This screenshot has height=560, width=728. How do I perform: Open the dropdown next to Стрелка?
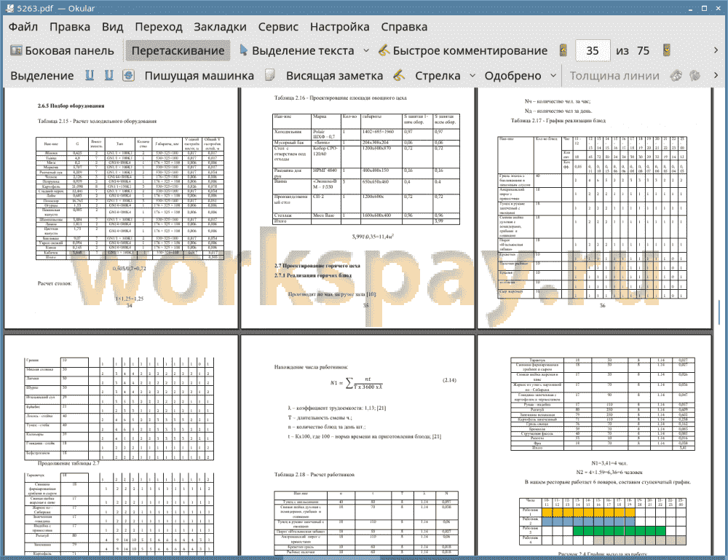tap(472, 76)
